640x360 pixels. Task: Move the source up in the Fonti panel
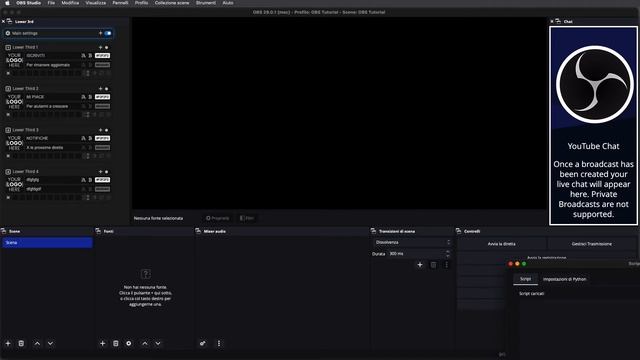pos(144,343)
